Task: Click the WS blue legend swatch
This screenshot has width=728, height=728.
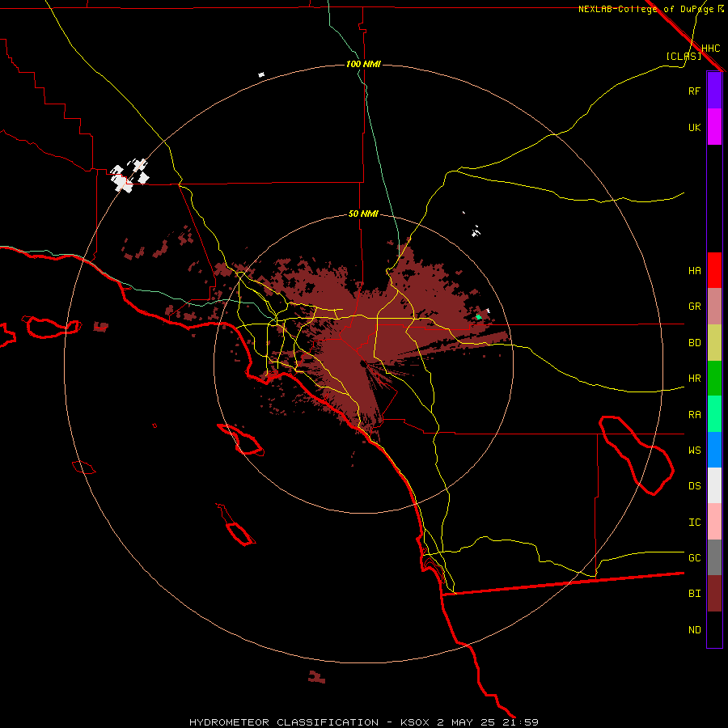Action: pos(714,450)
